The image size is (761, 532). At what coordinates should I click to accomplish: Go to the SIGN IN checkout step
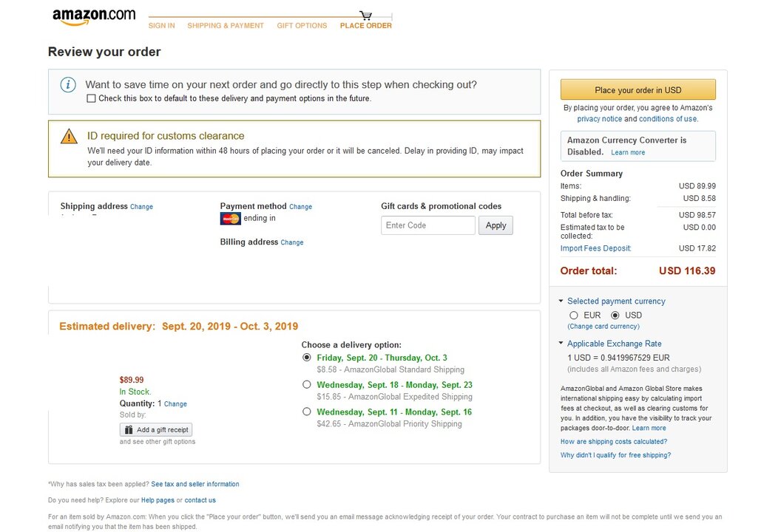click(162, 26)
